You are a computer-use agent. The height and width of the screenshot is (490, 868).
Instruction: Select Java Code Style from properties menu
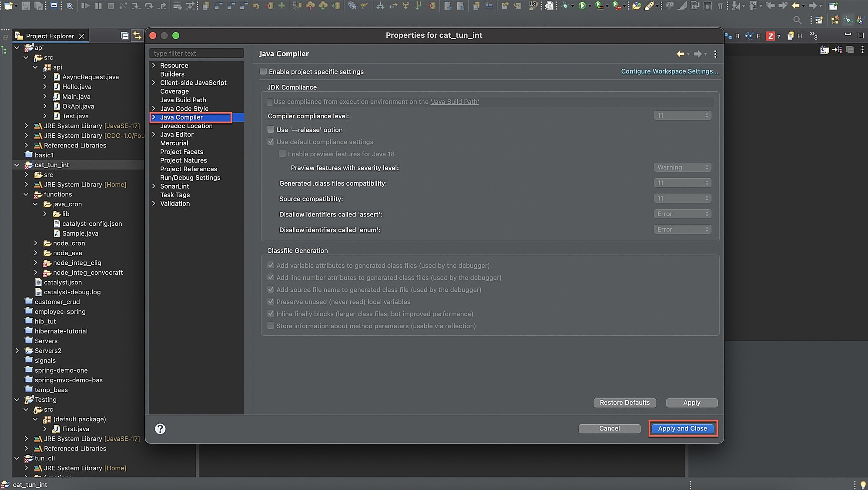pyautogui.click(x=184, y=108)
